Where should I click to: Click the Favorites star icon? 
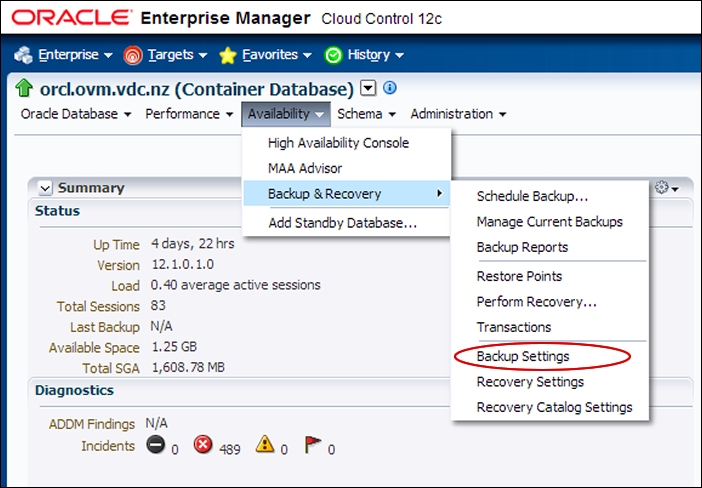click(x=228, y=56)
